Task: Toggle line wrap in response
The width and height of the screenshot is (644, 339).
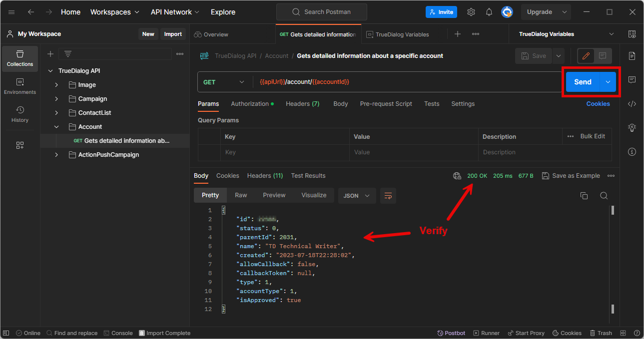Action: [388, 196]
